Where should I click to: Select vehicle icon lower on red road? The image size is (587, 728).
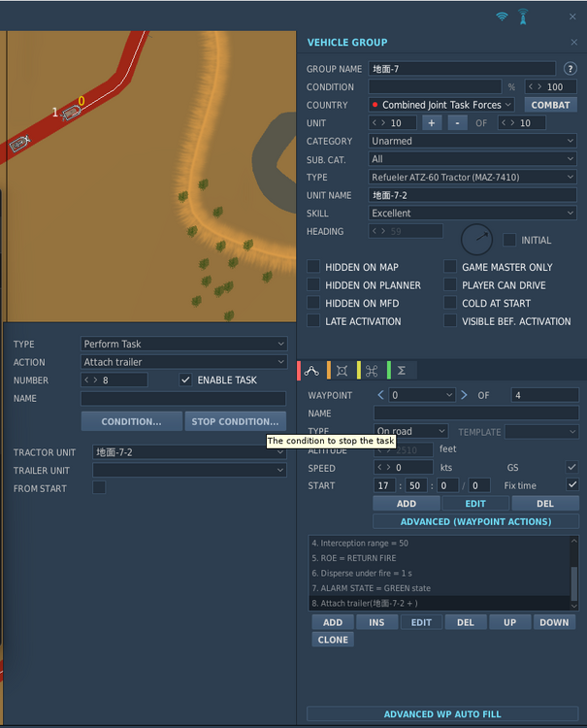pyautogui.click(x=19, y=144)
